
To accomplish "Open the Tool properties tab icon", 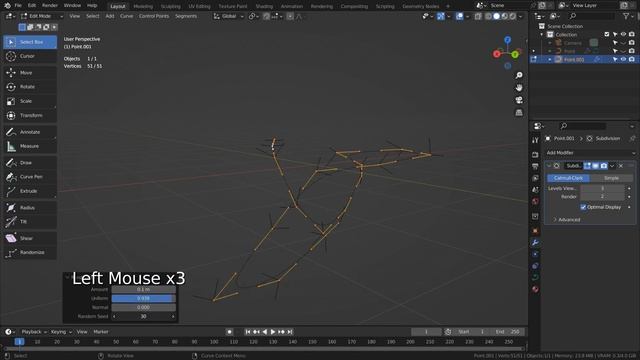I will [x=535, y=140].
